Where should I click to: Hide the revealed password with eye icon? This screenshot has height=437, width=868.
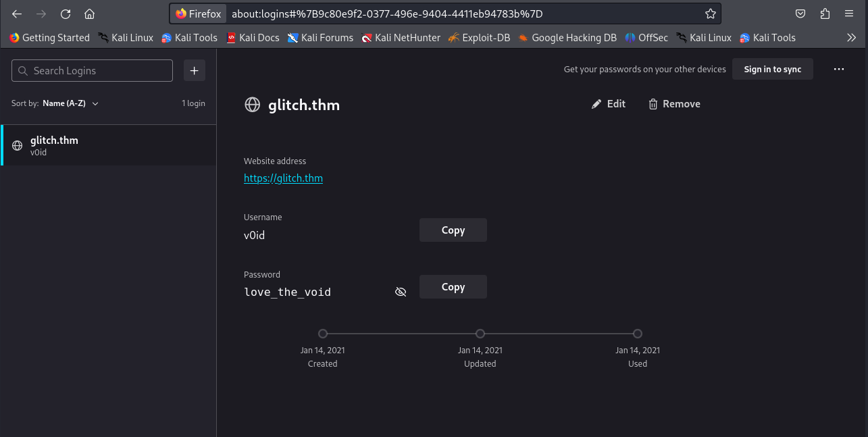click(401, 292)
